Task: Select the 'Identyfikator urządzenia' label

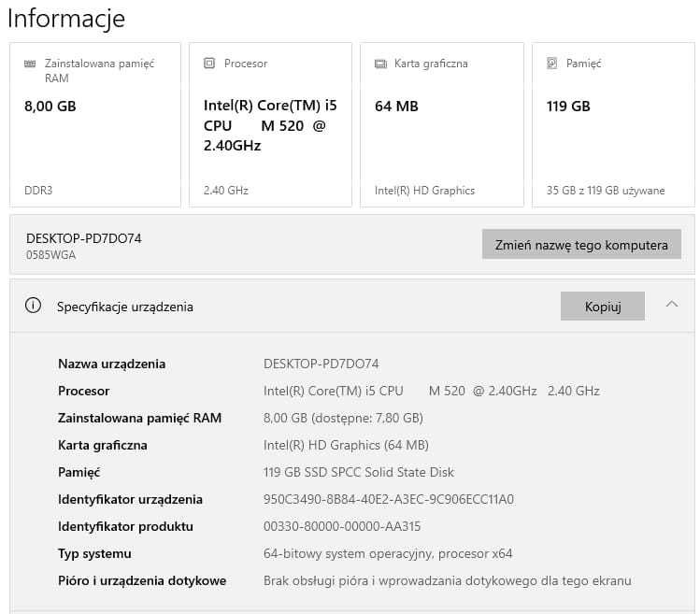Action: 130,499
